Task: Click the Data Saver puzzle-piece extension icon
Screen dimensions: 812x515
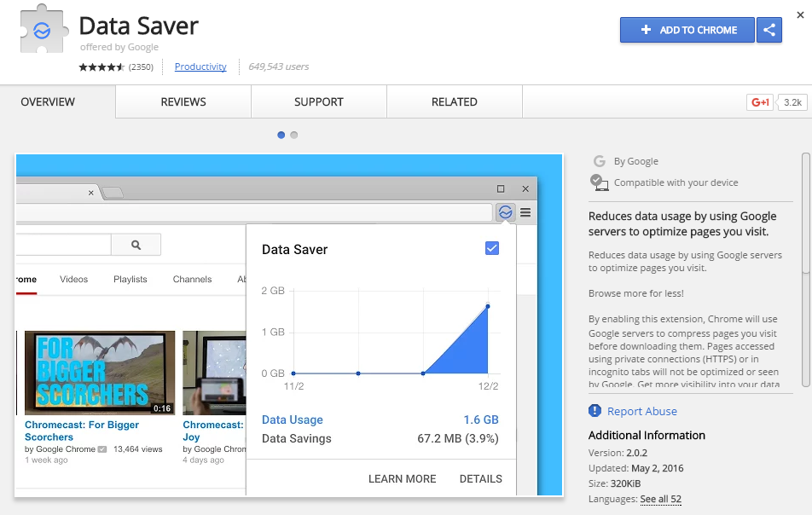Action: [43, 29]
